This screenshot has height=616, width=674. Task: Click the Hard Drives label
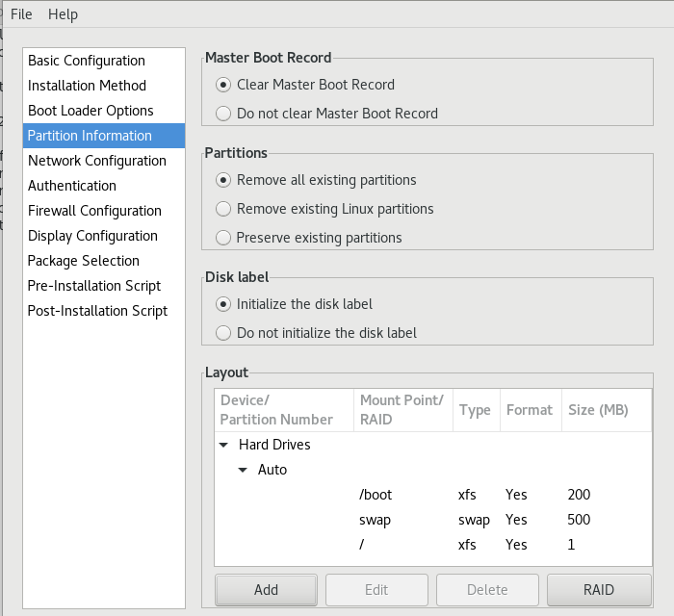click(x=274, y=445)
